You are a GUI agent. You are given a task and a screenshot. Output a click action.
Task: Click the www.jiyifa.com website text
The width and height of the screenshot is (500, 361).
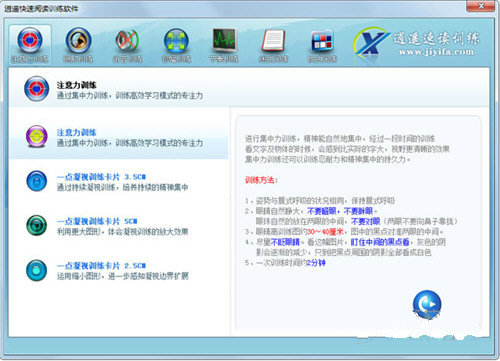click(436, 52)
